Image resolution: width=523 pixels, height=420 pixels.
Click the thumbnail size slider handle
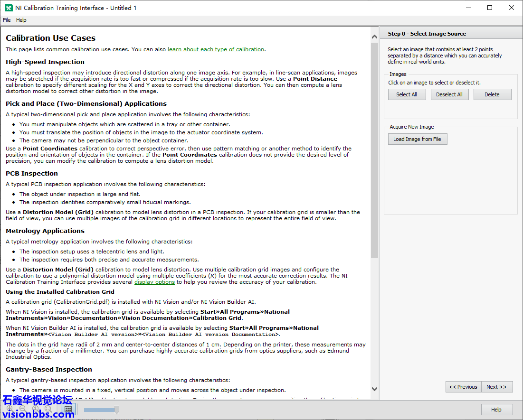pyautogui.click(x=117, y=410)
